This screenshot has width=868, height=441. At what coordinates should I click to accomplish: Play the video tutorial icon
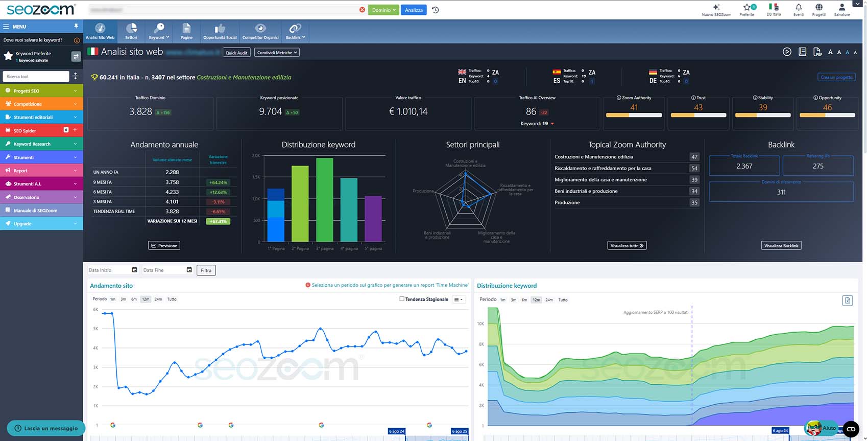[x=787, y=52]
